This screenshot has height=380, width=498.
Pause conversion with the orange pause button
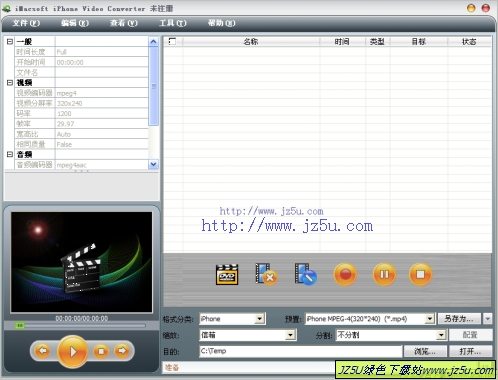tap(384, 275)
